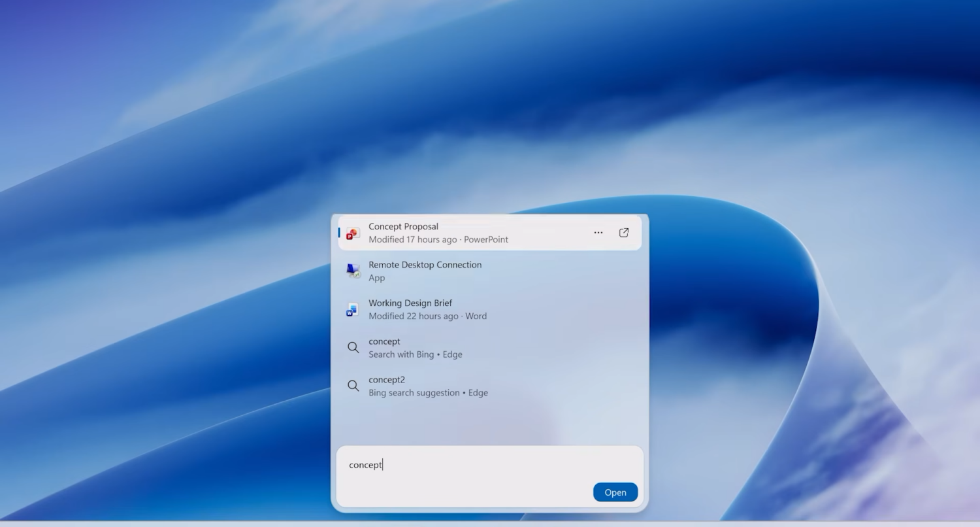The width and height of the screenshot is (980, 527).
Task: Click the PowerPoint icon beside Concept Proposal
Action: (x=353, y=233)
